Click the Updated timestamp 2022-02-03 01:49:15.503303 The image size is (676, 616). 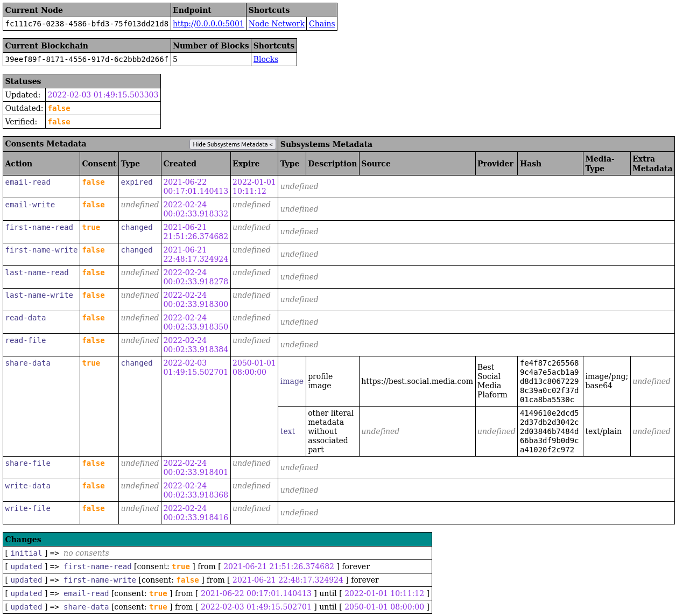point(103,95)
